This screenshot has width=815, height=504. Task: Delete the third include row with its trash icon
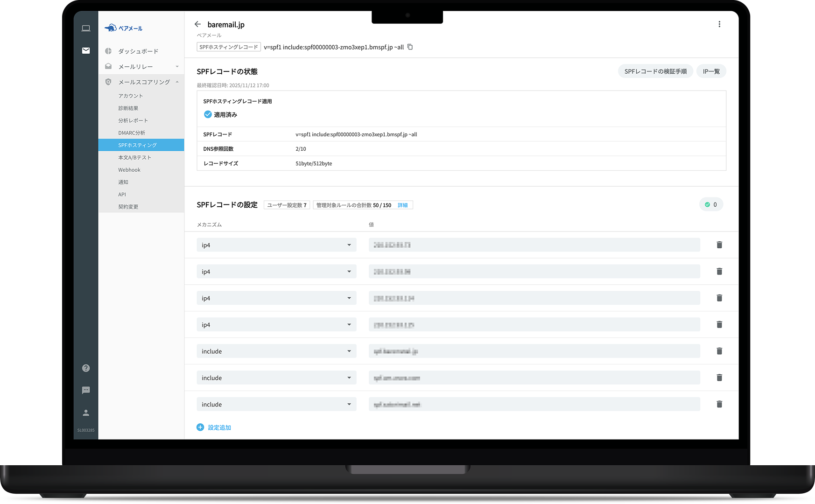[x=719, y=405]
